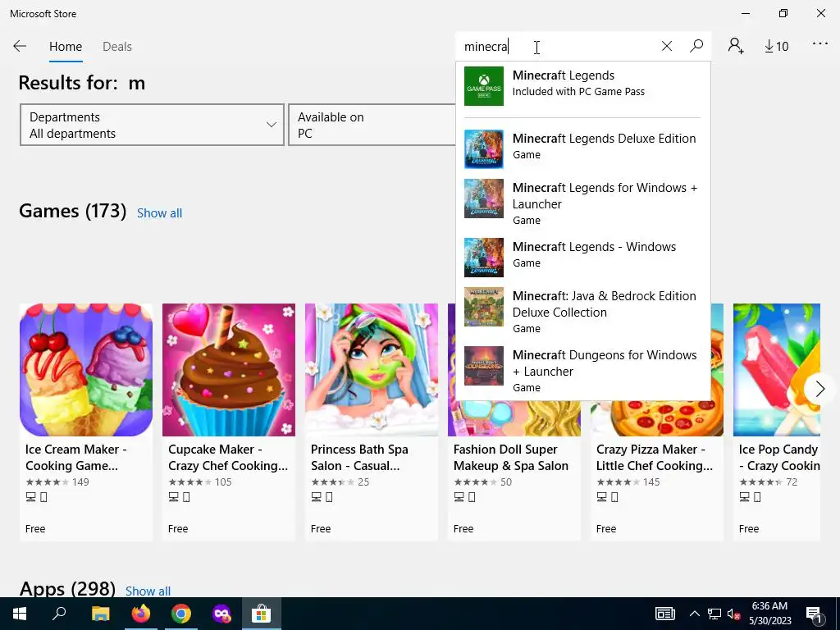840x630 pixels.
Task: Open purple mask app in taskbar
Action: (221, 614)
